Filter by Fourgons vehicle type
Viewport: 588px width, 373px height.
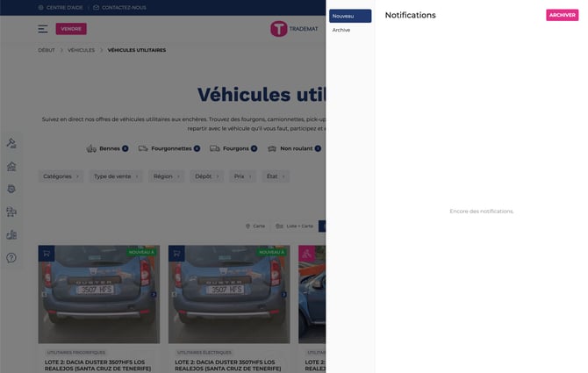[x=233, y=149]
